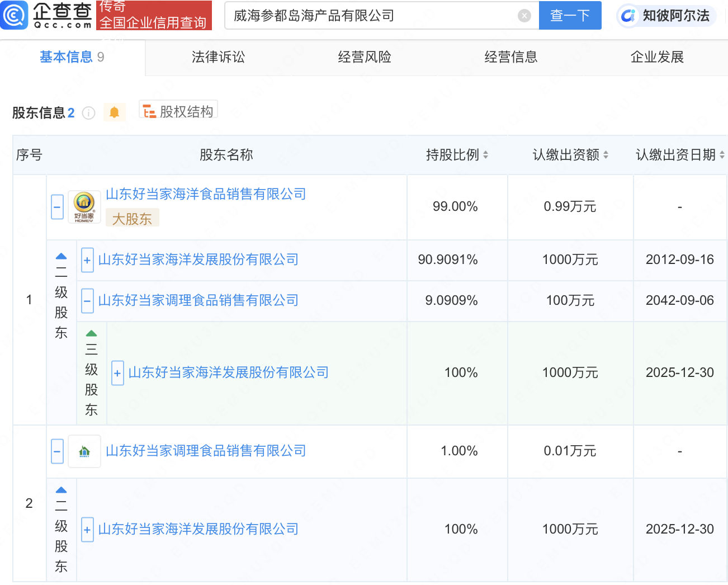Collapse the 9.0909% 山东好当家调理食品销售有限公司 row

[x=87, y=301]
